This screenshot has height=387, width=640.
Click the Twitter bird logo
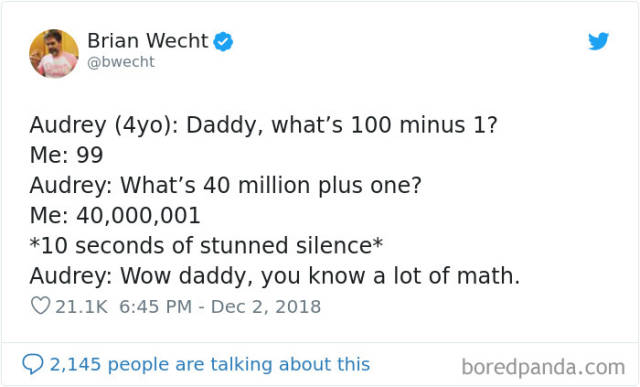598,41
